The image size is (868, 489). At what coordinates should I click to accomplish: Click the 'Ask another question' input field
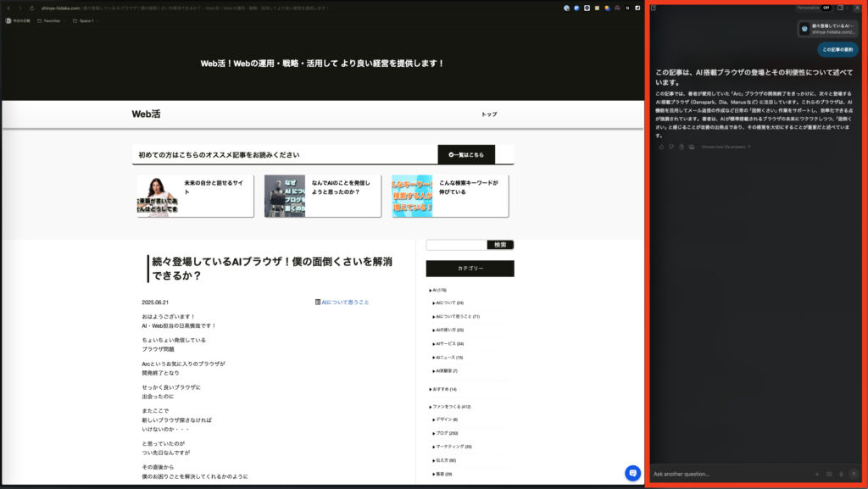coord(731,474)
